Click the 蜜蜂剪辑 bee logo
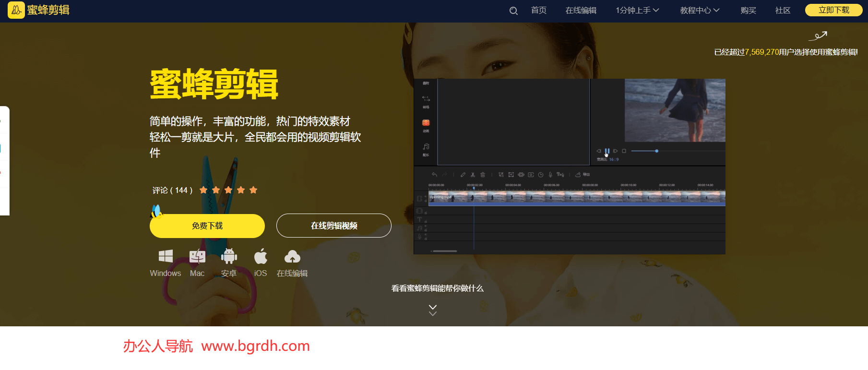The height and width of the screenshot is (370, 868). click(16, 10)
